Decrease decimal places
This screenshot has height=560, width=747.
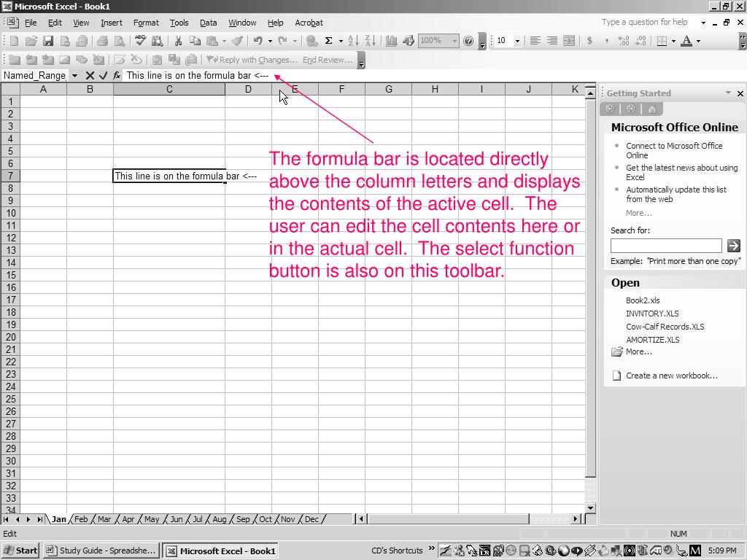(640, 41)
